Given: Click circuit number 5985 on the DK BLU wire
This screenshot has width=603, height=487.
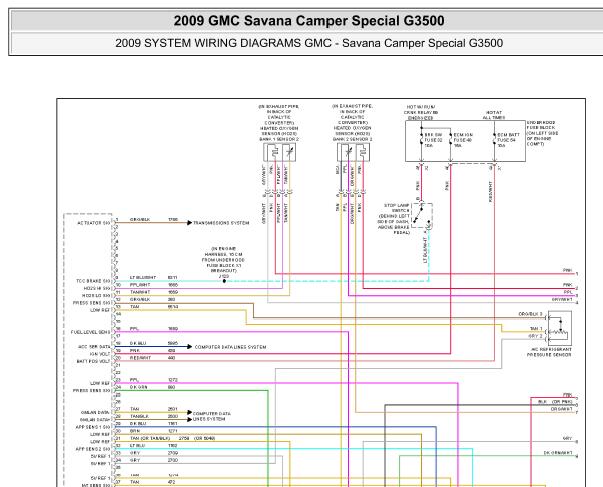Looking at the screenshot, I should pos(173,343).
